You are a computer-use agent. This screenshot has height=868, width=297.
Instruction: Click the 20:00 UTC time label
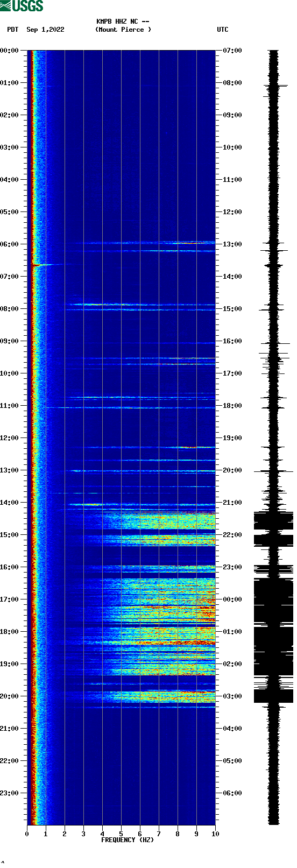(232, 470)
